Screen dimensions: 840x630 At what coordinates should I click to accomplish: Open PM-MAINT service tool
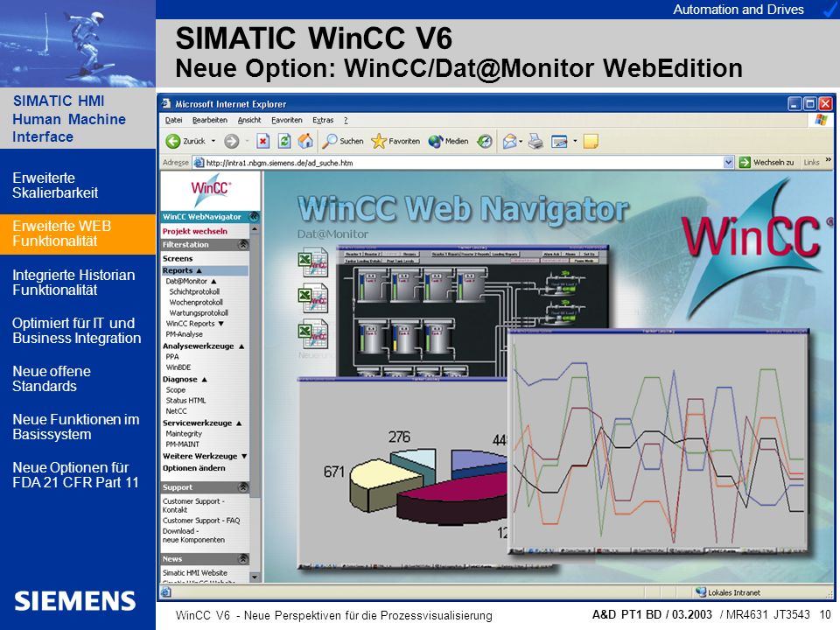[x=183, y=444]
